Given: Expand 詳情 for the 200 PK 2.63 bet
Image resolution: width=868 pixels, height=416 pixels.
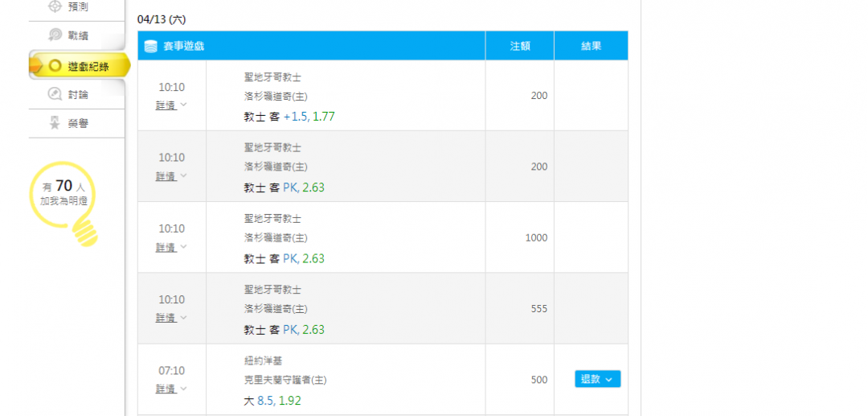Looking at the screenshot, I should click(171, 176).
